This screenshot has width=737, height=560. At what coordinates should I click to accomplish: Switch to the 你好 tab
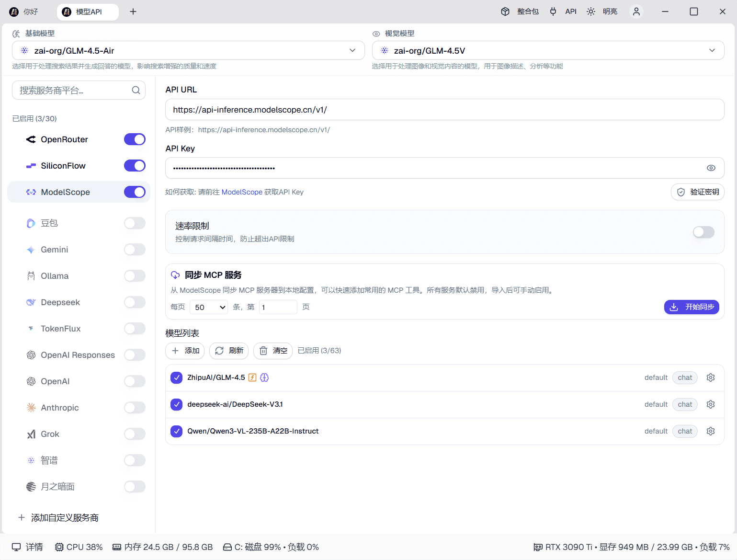pos(30,11)
